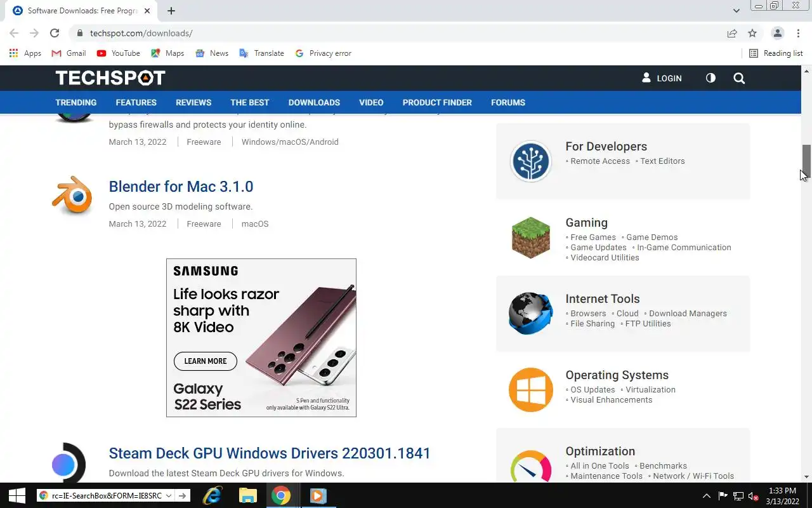This screenshot has height=508, width=812.
Task: Open the REVIEWS menu item
Action: [x=193, y=102]
